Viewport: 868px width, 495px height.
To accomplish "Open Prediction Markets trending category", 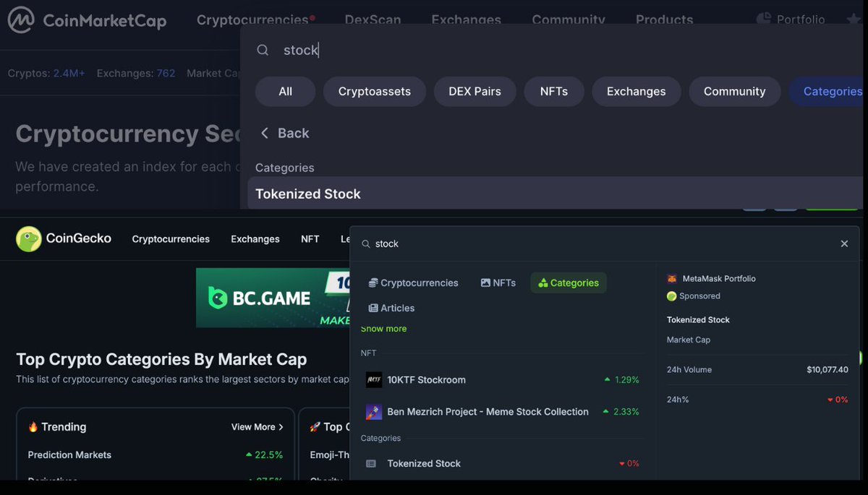I will [x=69, y=455].
